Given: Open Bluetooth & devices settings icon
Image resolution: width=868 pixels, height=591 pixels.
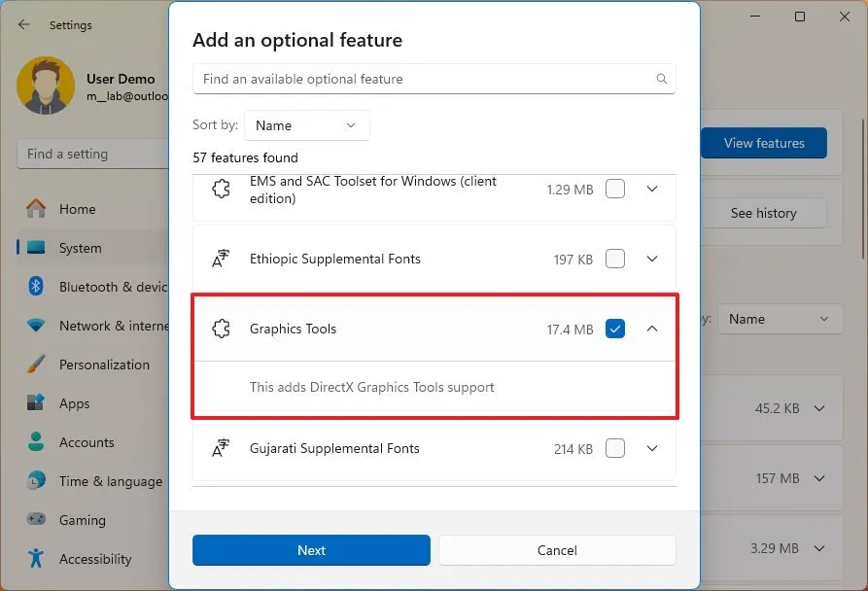Looking at the screenshot, I should [36, 287].
